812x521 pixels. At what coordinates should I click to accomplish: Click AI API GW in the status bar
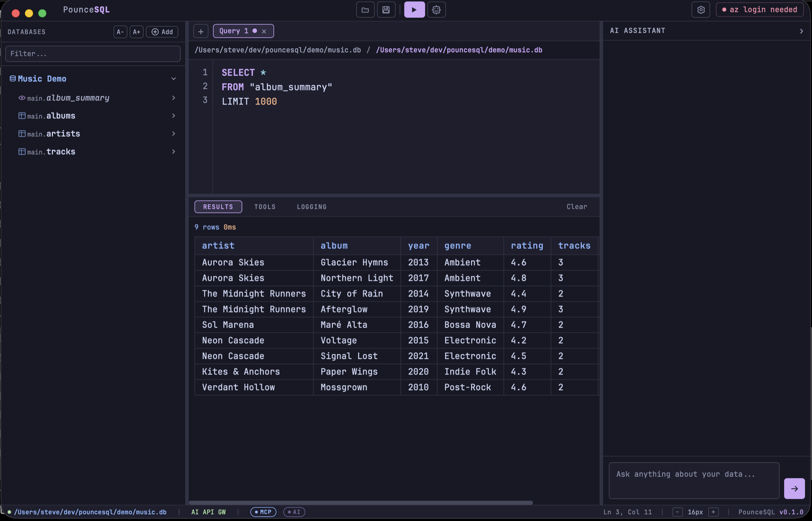point(208,512)
